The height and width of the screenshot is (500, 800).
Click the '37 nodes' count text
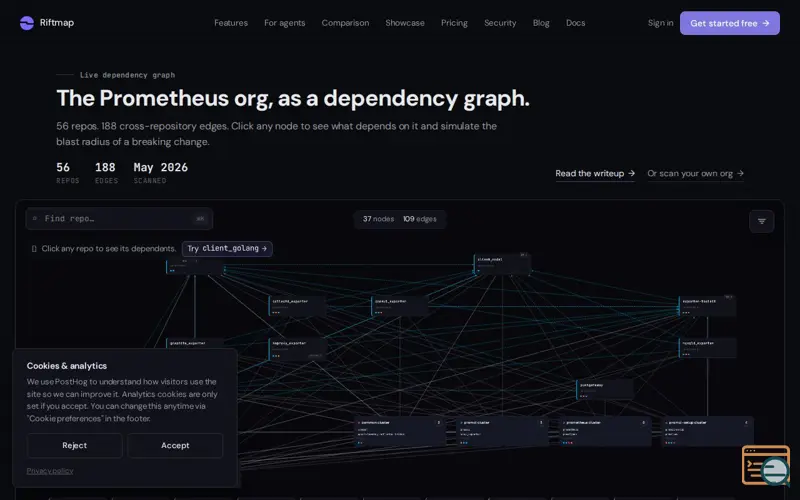pos(378,219)
